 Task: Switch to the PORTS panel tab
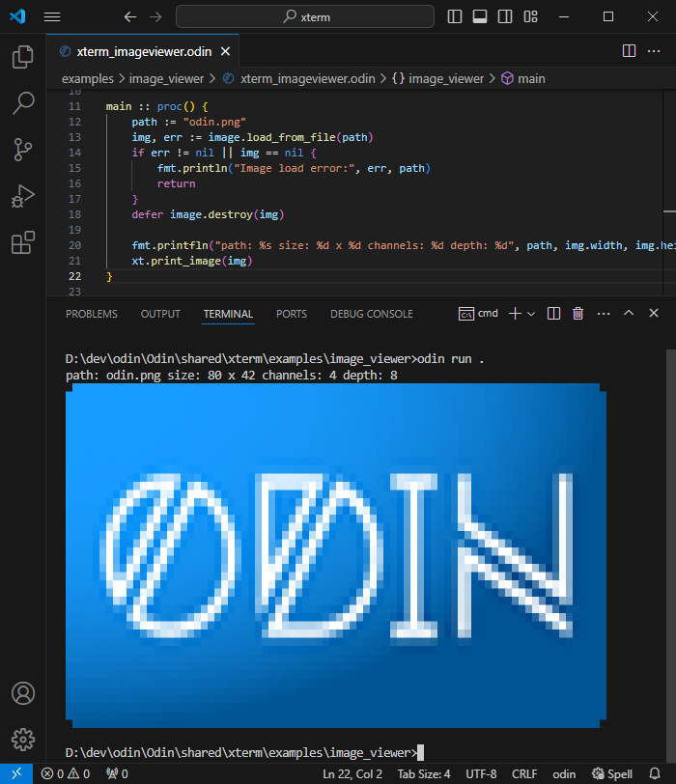click(x=292, y=314)
